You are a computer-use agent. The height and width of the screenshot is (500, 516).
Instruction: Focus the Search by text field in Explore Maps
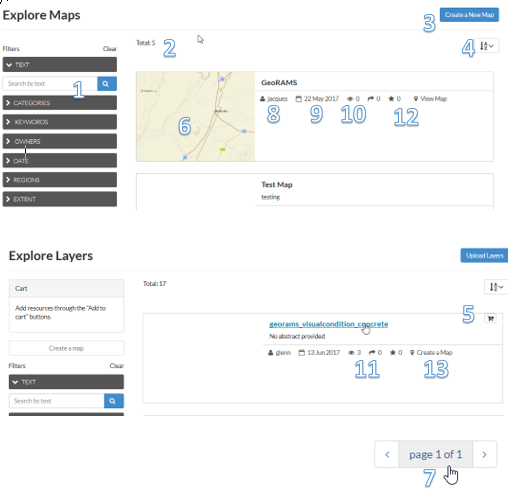pos(50,84)
